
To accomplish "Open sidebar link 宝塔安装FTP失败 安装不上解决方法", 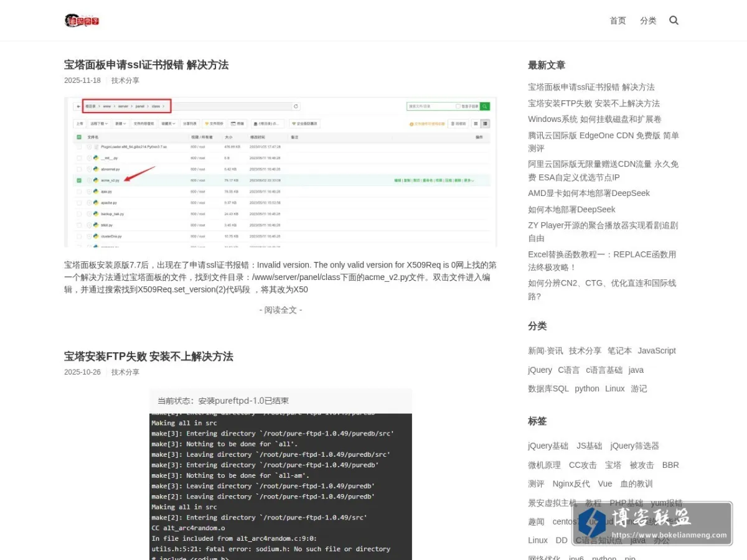I will [594, 103].
